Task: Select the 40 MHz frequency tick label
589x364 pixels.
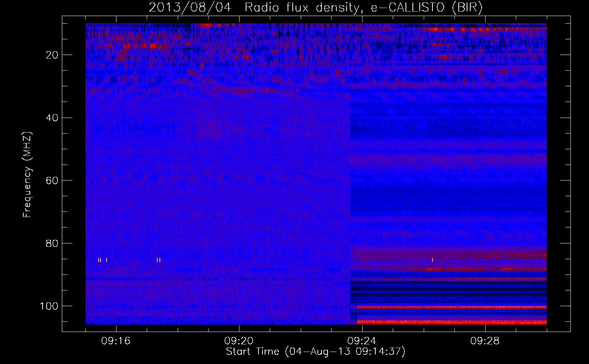Action: (52, 118)
